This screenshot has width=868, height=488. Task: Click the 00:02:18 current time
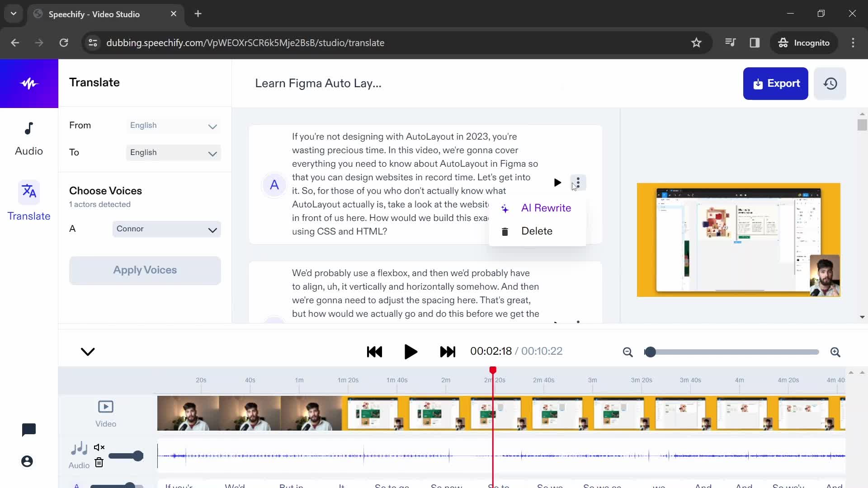pos(491,351)
